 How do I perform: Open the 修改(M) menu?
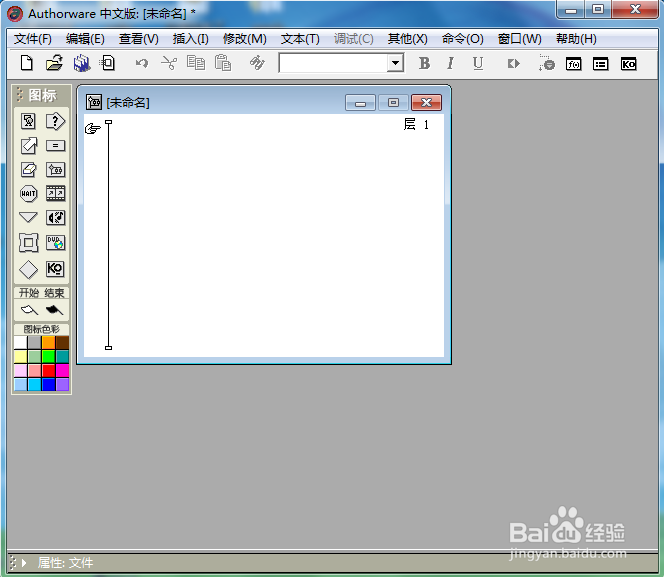pyautogui.click(x=245, y=39)
